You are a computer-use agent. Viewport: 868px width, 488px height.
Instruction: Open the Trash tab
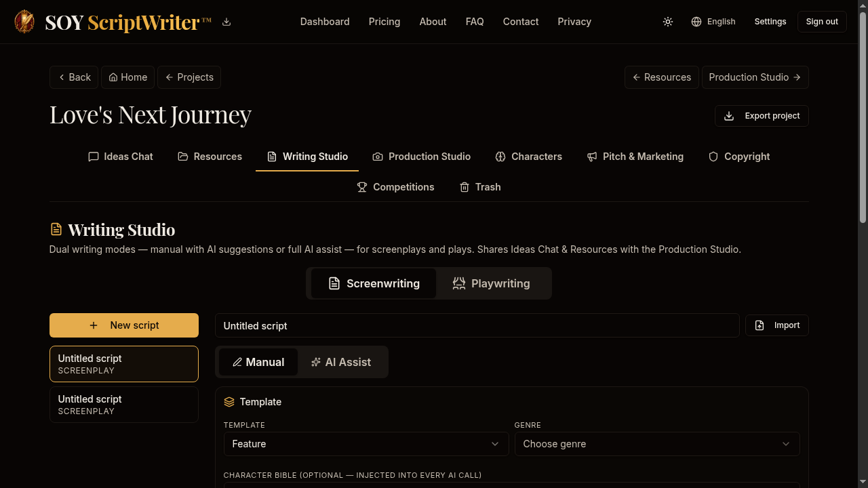click(x=480, y=187)
